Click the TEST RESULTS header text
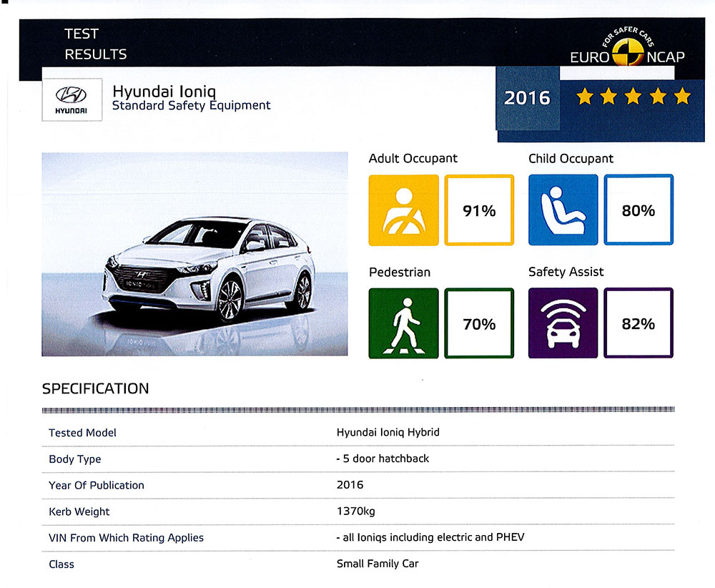Screen dimensions: 715x588 click(95, 44)
